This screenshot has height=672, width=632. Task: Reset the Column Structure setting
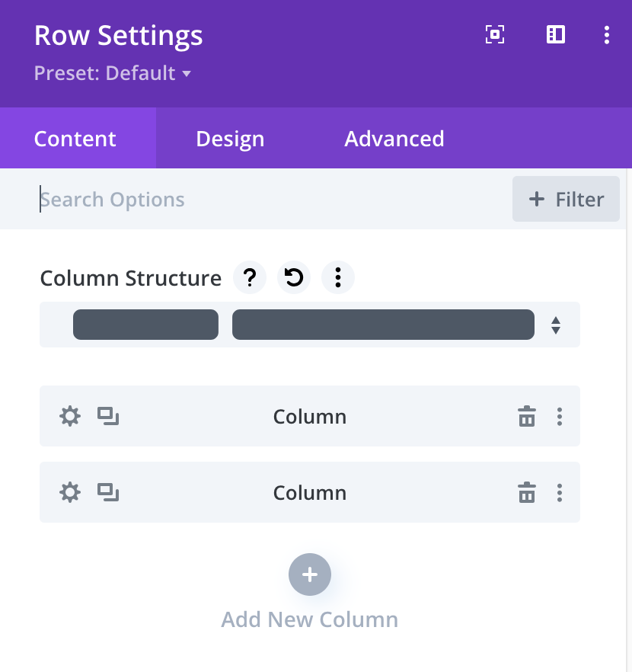click(x=294, y=279)
